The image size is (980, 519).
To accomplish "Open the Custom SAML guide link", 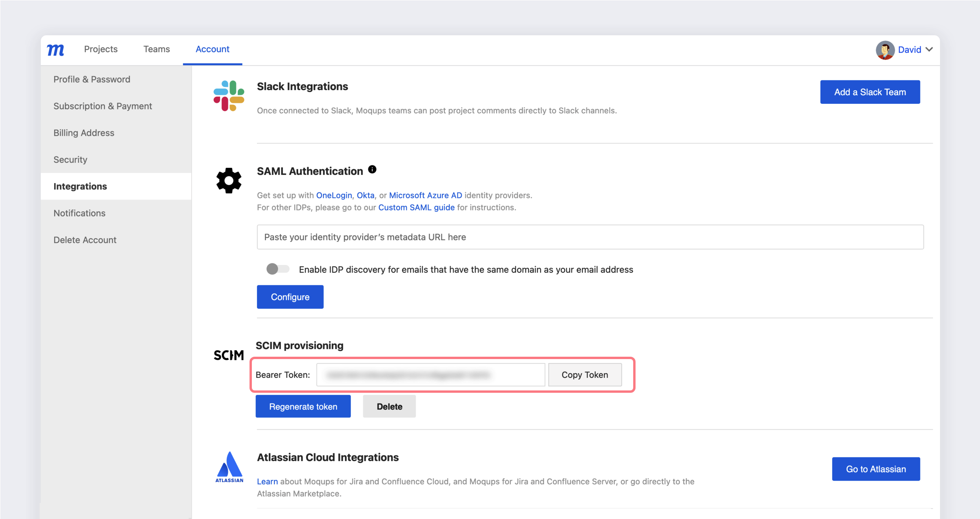I will [x=416, y=207].
